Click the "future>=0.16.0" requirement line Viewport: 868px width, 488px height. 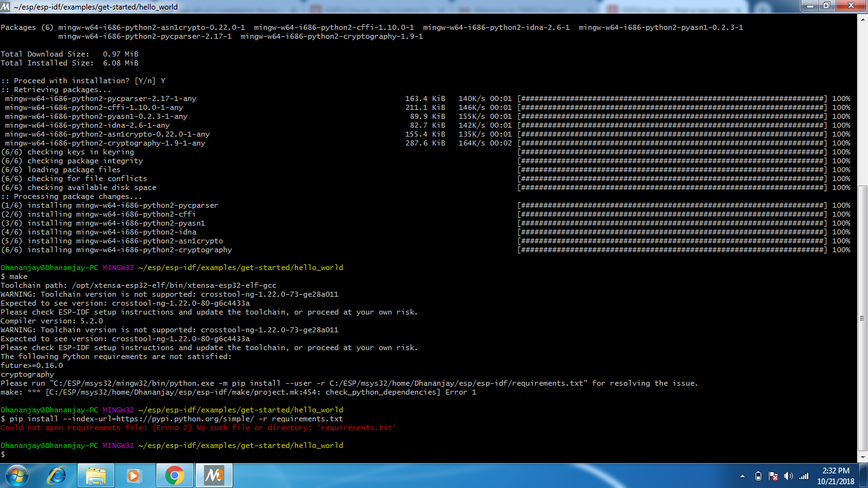tap(32, 365)
